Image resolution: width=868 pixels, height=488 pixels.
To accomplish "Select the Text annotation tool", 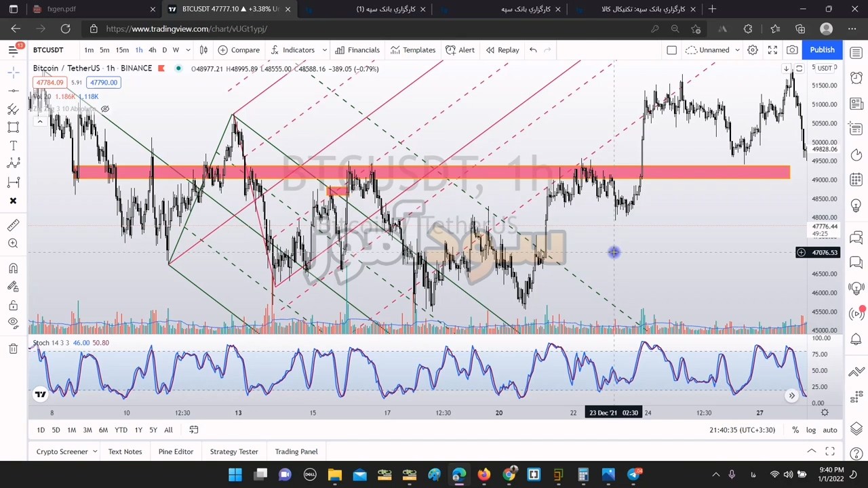I will tap(13, 146).
